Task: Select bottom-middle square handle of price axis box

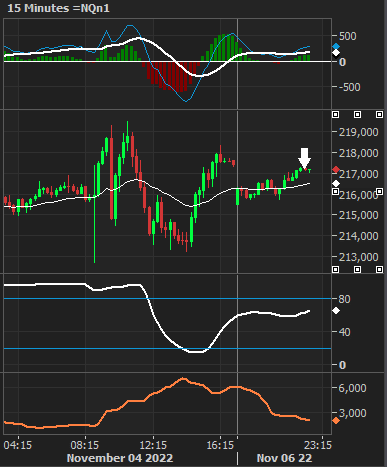Action: pos(357,269)
